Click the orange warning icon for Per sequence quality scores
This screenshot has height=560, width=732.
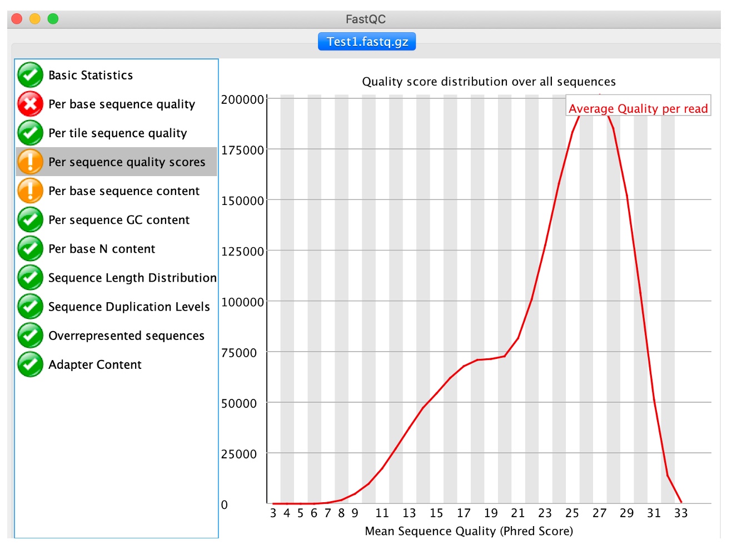click(30, 162)
